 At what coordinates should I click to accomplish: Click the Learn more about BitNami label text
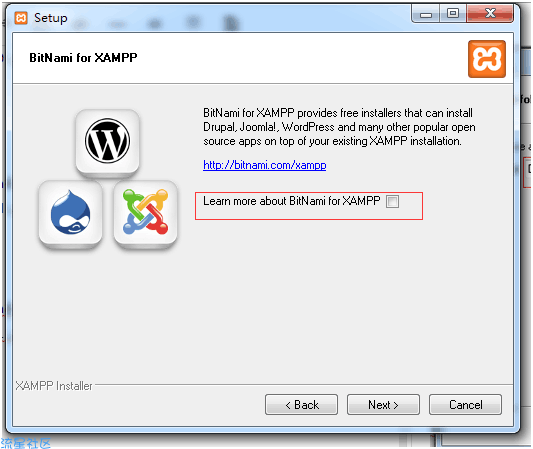pos(292,201)
